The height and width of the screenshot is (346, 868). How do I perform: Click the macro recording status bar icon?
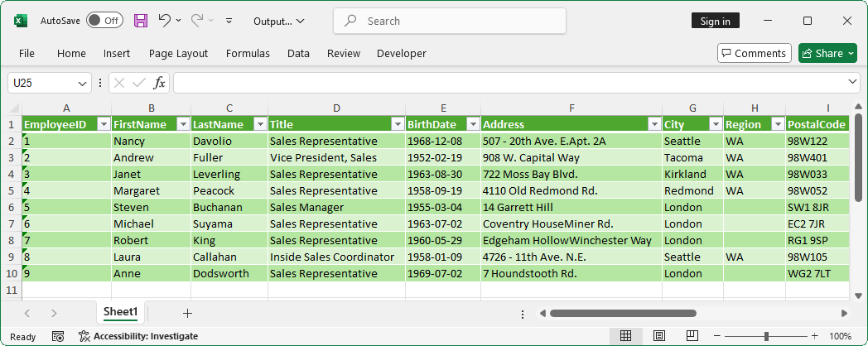[x=58, y=336]
